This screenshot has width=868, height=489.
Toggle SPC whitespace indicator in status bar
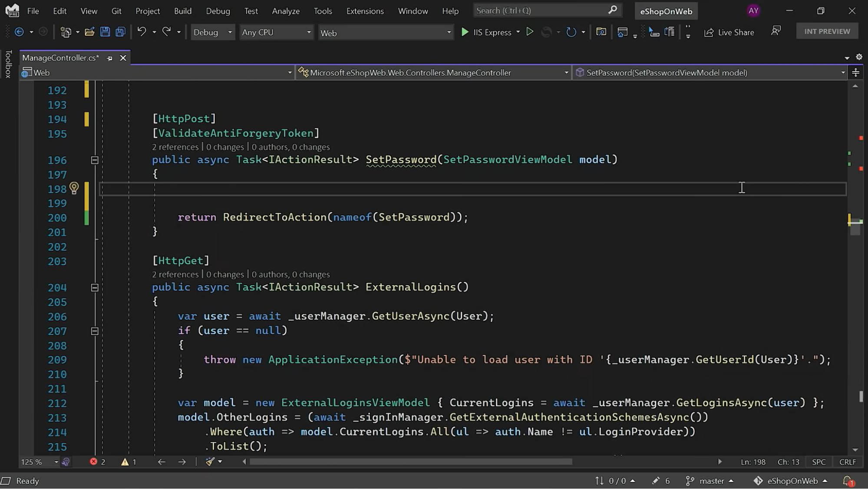click(818, 462)
